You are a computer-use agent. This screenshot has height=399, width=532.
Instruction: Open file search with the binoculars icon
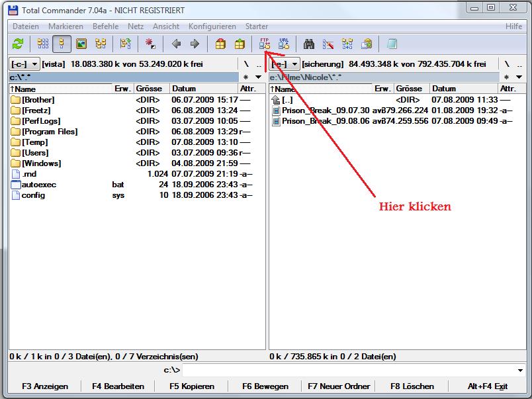(308, 44)
